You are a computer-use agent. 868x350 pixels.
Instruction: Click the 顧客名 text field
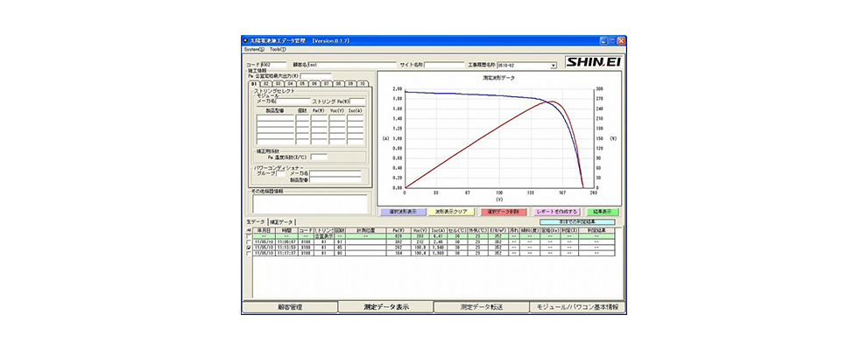pos(352,65)
